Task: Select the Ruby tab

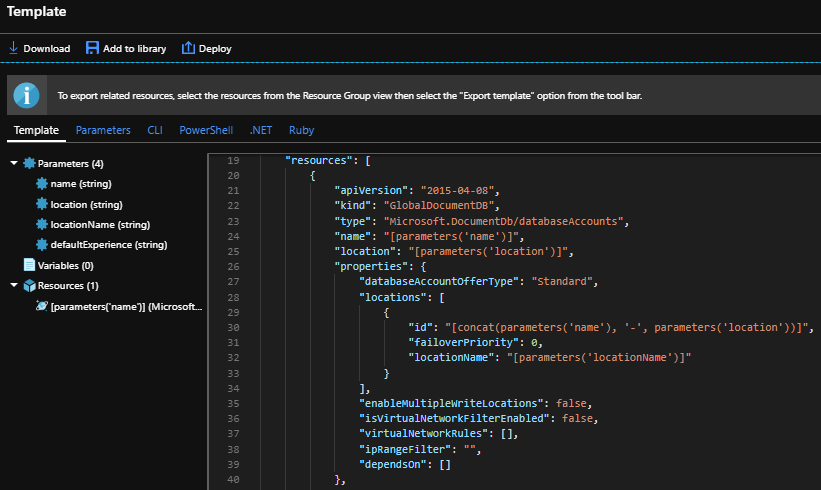Action: click(301, 130)
